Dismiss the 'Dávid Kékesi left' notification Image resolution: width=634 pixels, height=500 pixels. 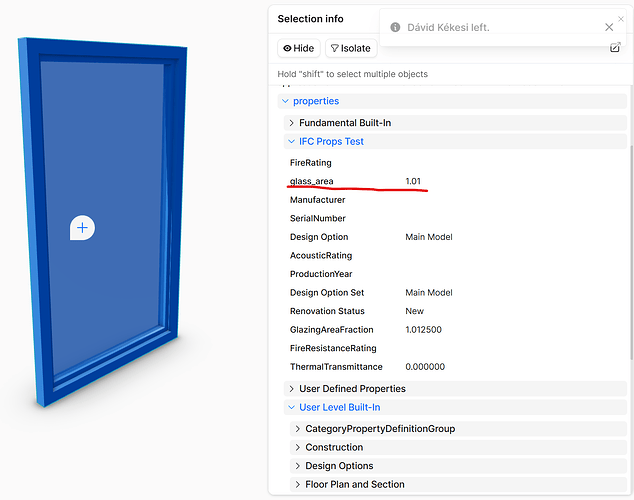pos(609,27)
